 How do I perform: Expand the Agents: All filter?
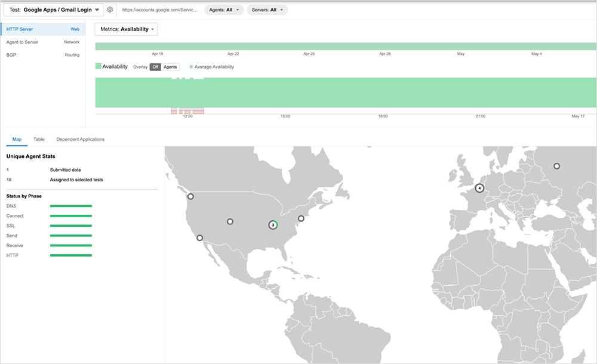point(224,10)
